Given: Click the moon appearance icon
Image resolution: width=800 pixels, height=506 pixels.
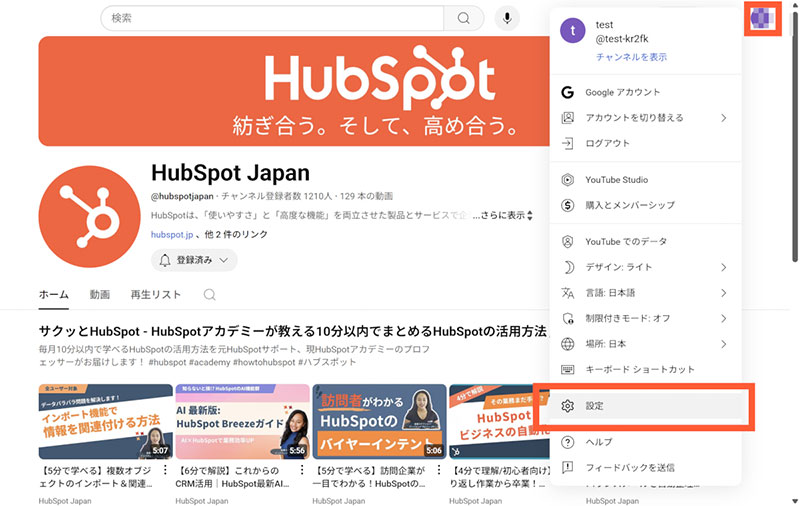Looking at the screenshot, I should click(x=567, y=267).
